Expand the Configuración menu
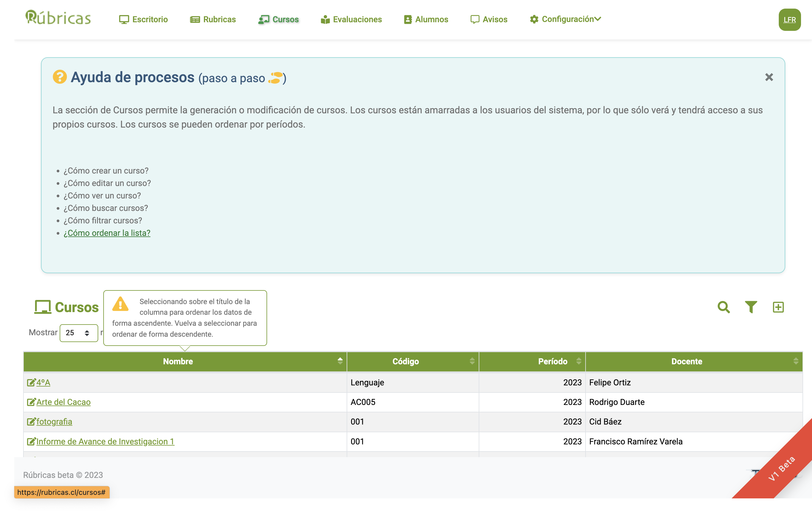The width and height of the screenshot is (812, 515). coord(565,19)
